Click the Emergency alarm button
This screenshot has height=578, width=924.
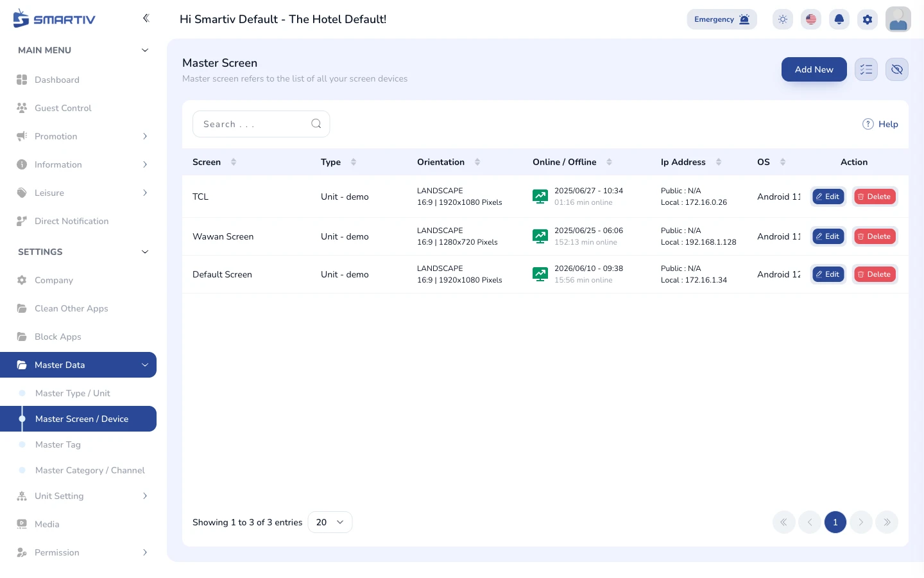click(x=722, y=19)
